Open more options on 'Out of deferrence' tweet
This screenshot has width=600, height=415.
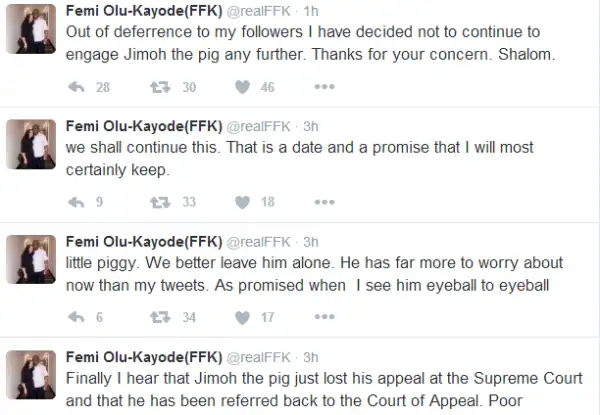[x=324, y=88]
